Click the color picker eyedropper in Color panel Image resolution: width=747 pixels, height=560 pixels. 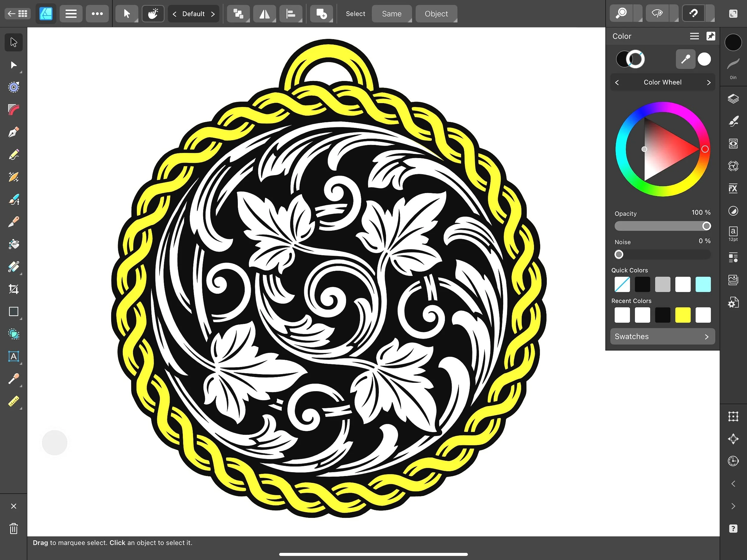(685, 59)
